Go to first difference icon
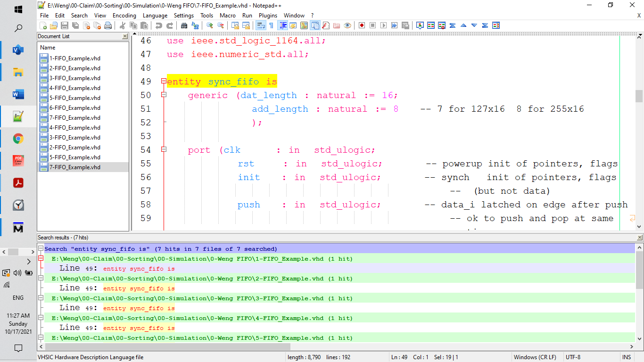Image resolution: width=644 pixels, height=362 pixels. pos(452,25)
